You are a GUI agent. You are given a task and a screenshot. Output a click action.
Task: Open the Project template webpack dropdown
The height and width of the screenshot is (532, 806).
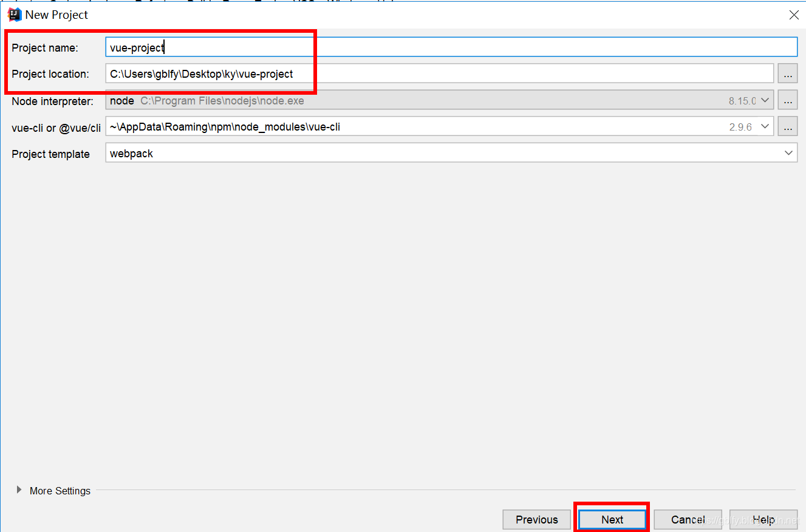(x=451, y=153)
